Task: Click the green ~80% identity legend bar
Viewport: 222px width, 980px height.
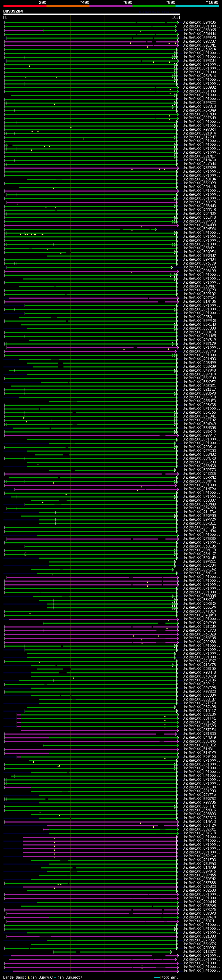Action: (x=154, y=6)
